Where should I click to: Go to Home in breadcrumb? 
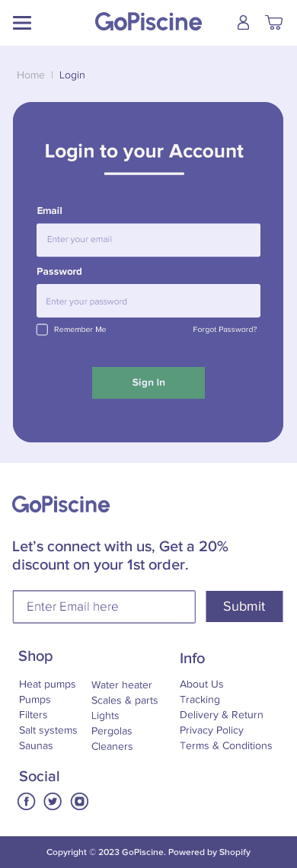tap(30, 75)
